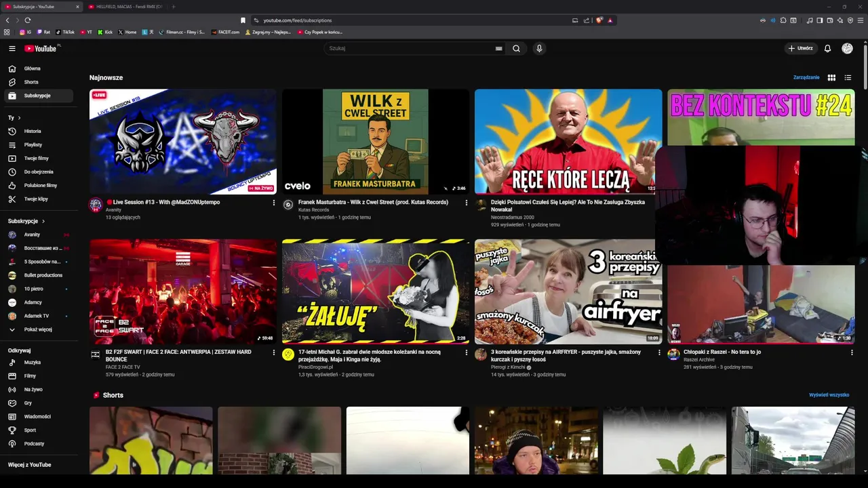
Task: Click Wyświetl wszystko for Shorts
Action: [x=829, y=394]
